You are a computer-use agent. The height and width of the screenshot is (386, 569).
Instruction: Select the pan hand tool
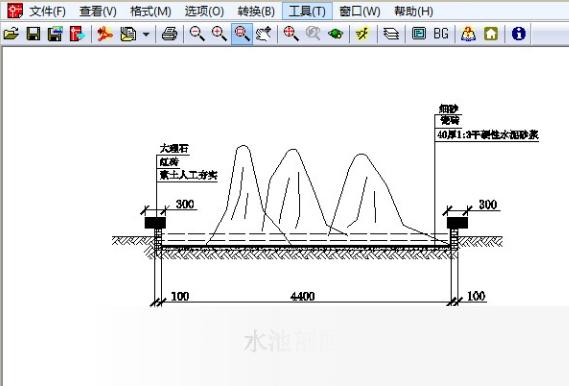[264, 34]
